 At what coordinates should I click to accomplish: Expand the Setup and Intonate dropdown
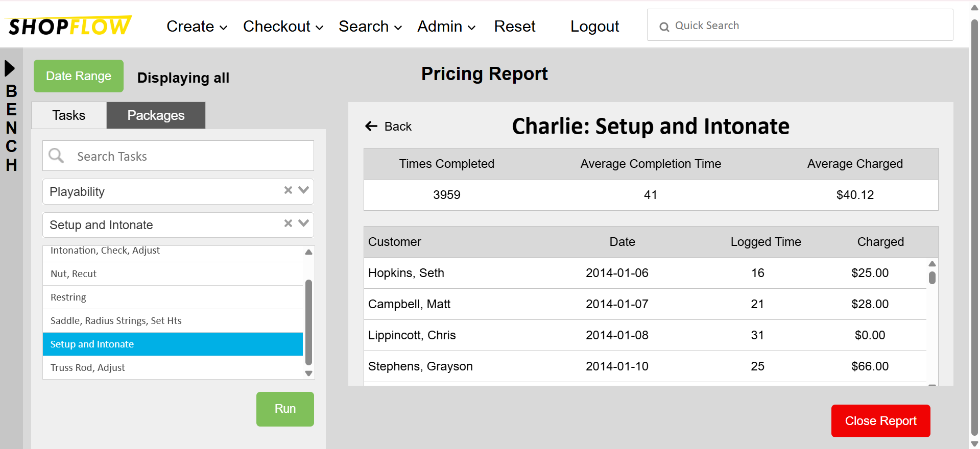point(304,223)
